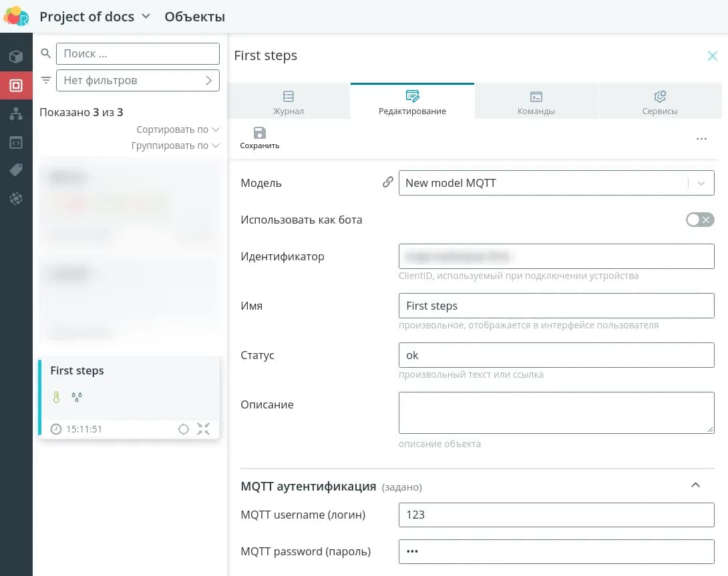The height and width of the screenshot is (576, 728).
Task: Open the three-dots more options menu
Action: click(701, 139)
